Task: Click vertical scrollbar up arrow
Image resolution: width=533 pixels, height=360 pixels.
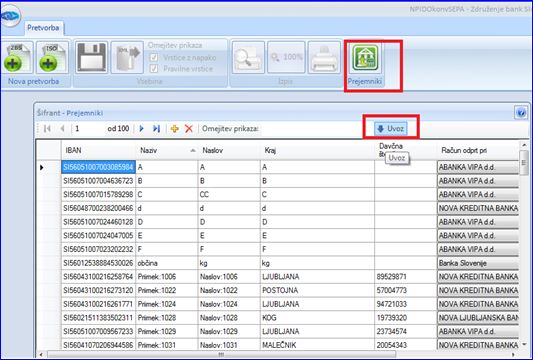Action: click(524, 145)
